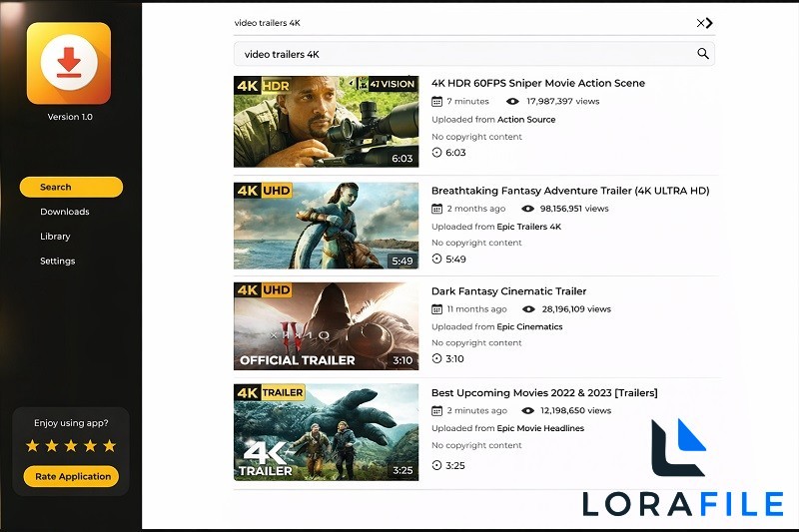This screenshot has width=799, height=532.
Task: Click the forward chevron arrow at top
Action: tap(709, 23)
